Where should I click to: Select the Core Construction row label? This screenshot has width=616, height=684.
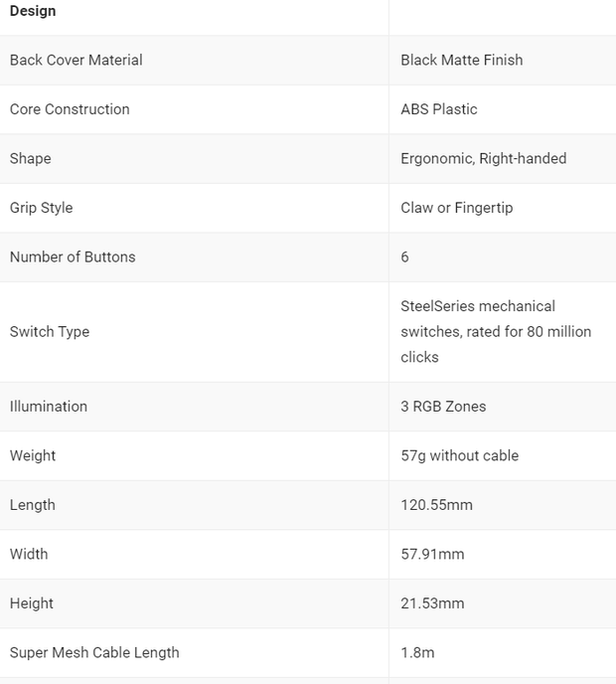(70, 109)
